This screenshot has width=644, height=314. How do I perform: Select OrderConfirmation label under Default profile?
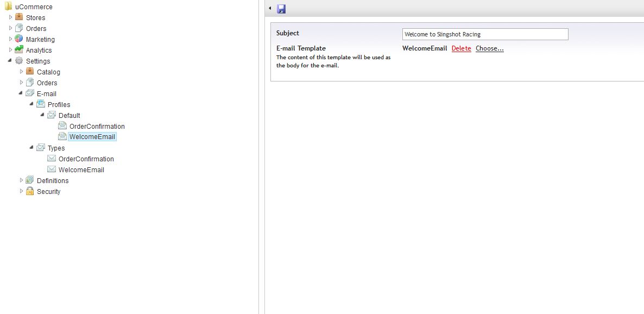coord(97,127)
